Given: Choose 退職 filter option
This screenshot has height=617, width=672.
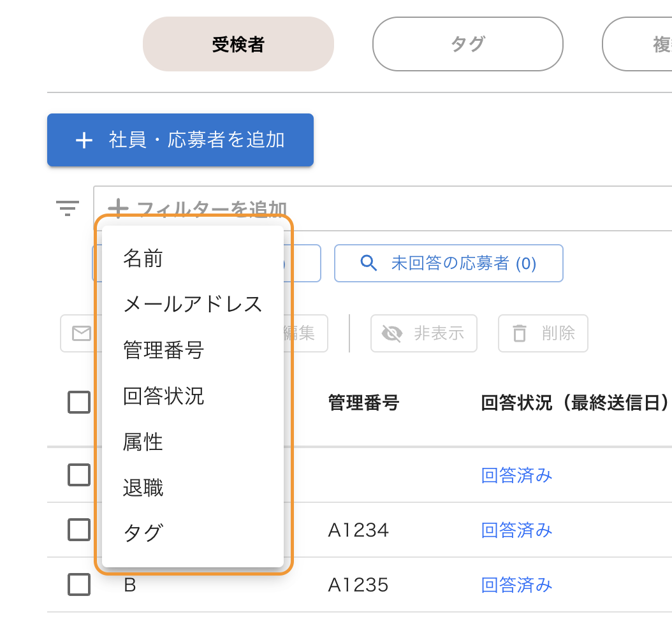Looking at the screenshot, I should [143, 488].
